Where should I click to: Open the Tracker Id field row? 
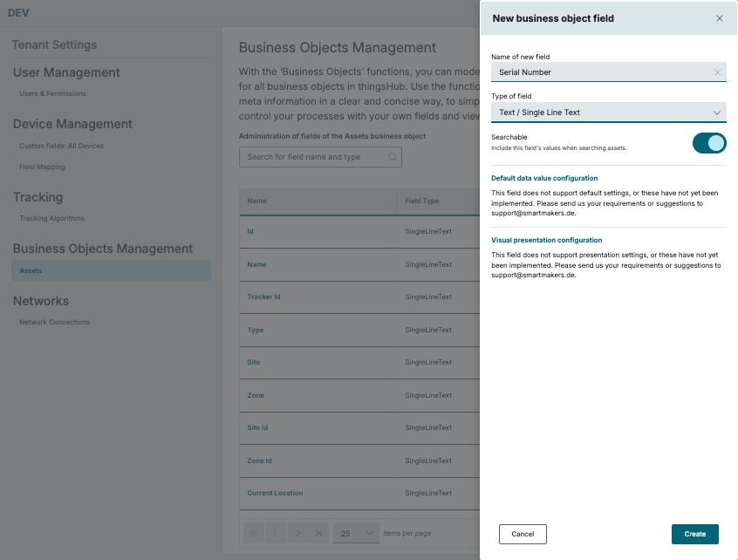pos(359,297)
